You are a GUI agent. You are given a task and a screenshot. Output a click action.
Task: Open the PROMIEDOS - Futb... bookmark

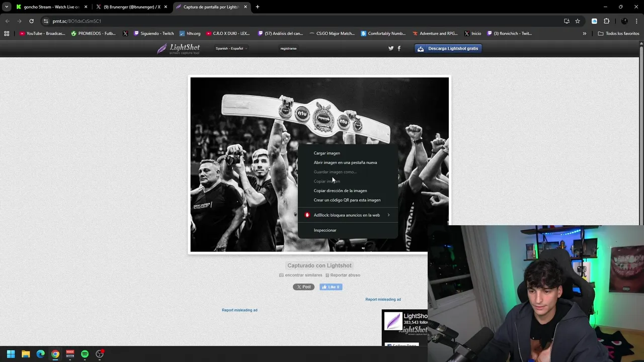tap(94, 34)
